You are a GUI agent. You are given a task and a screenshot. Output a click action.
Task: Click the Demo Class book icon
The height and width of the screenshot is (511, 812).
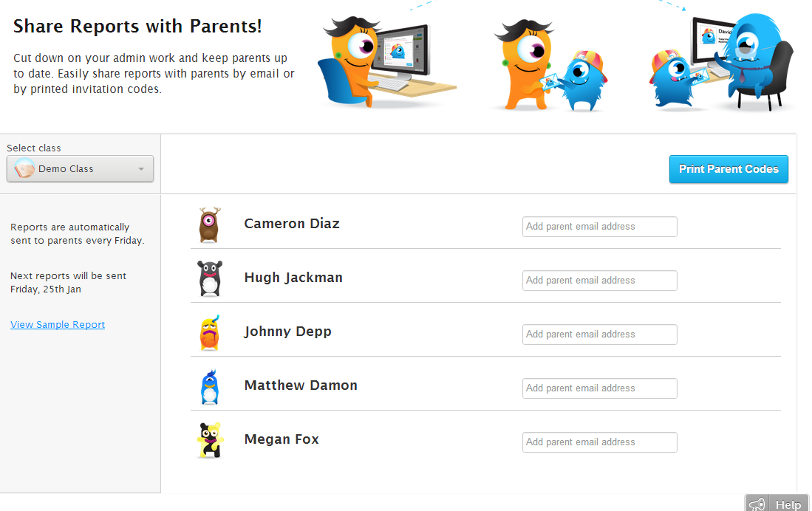23,168
